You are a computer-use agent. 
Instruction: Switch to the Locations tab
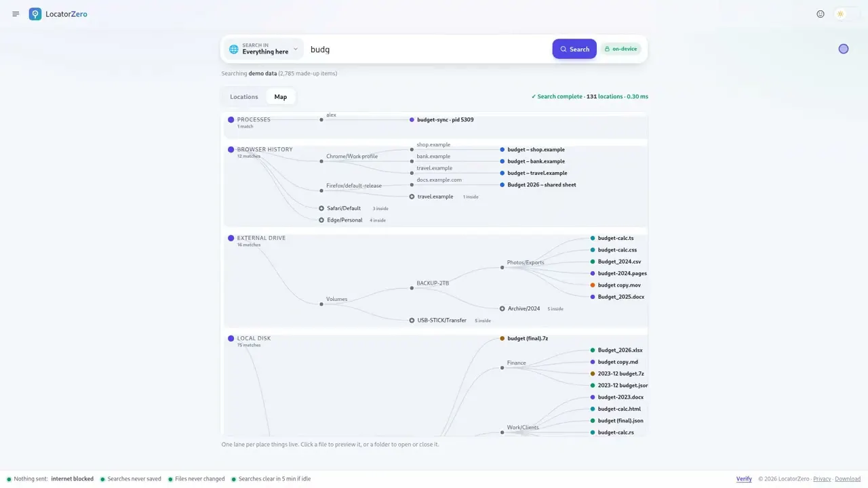pos(244,97)
